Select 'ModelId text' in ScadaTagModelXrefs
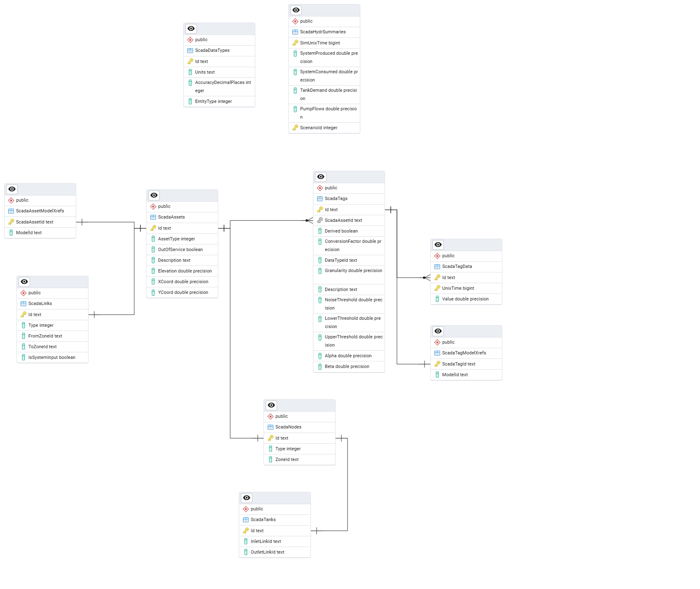The width and height of the screenshot is (700, 589). point(466,375)
